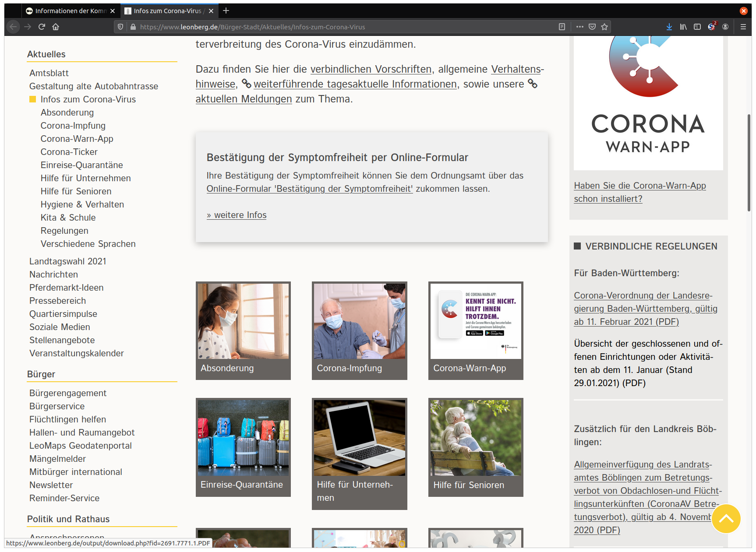Open the Einreise-Quarantäne tile
The image size is (756, 552).
pyautogui.click(x=243, y=447)
